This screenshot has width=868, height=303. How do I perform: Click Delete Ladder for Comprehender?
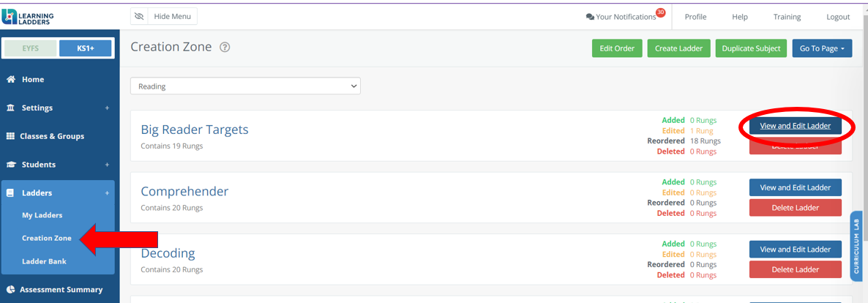pos(795,208)
